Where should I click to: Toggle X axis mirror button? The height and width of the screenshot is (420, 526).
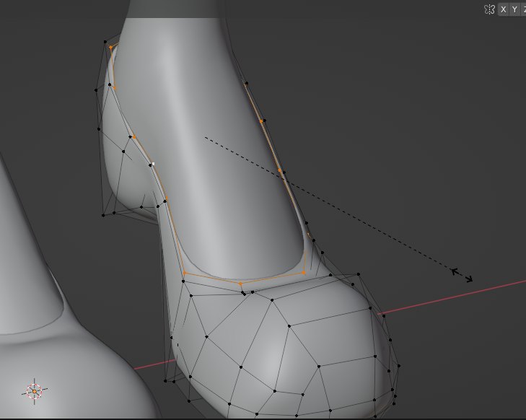pos(503,9)
